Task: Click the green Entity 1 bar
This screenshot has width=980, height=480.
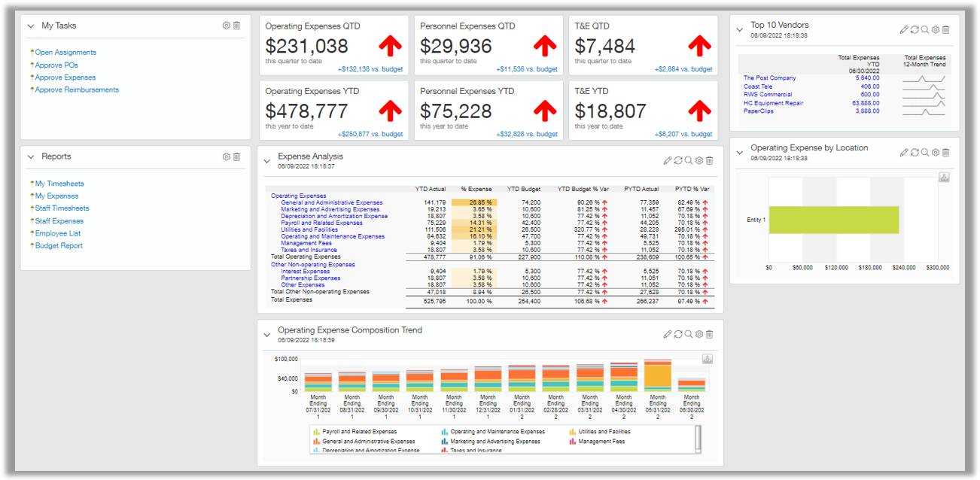Action: pyautogui.click(x=833, y=220)
